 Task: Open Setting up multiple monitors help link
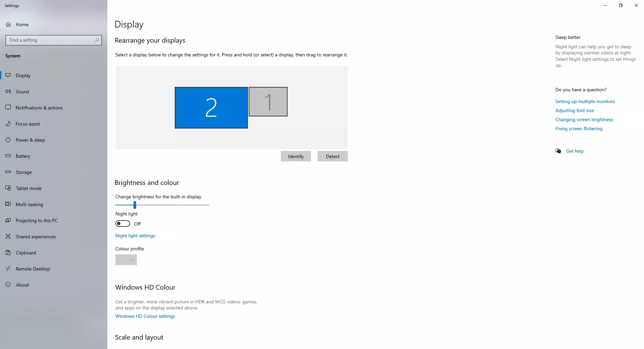[x=585, y=101]
